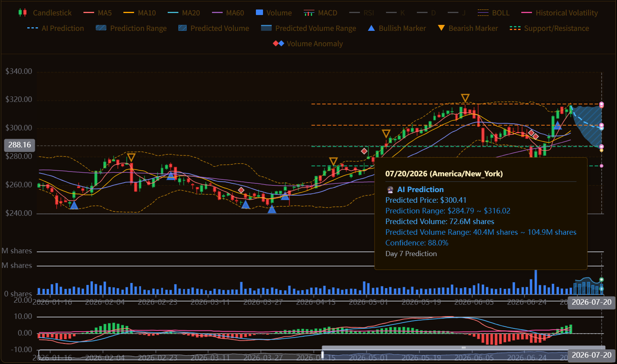The image size is (617, 364).
Task: Click the 2026-07-20 date label under volume chart
Action: tap(591, 302)
